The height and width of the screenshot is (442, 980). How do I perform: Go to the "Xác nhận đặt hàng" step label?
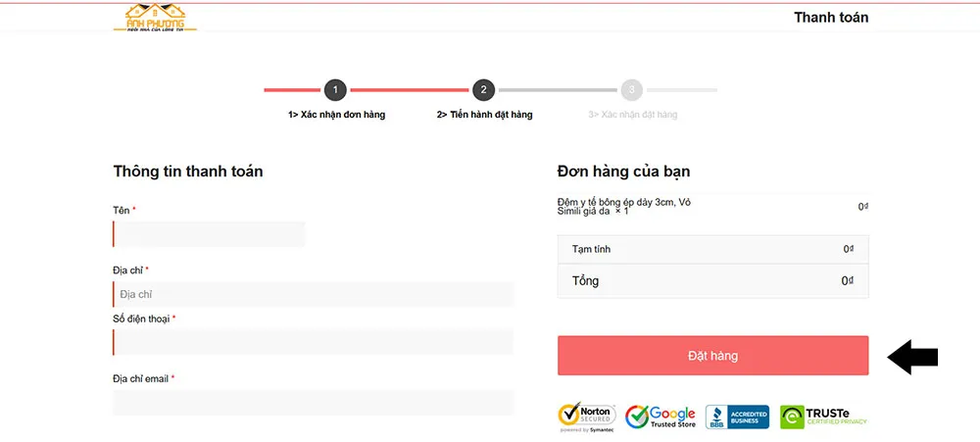(x=632, y=115)
